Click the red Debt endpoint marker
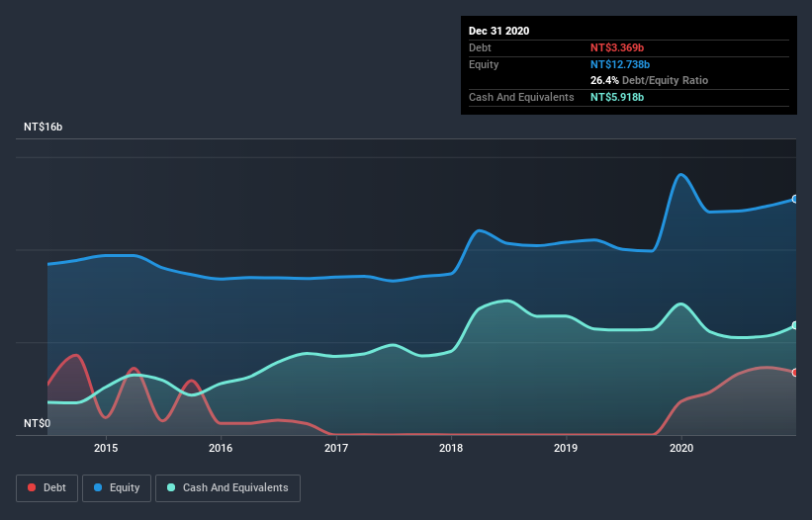Viewport: 812px width, 520px height. 795,373
